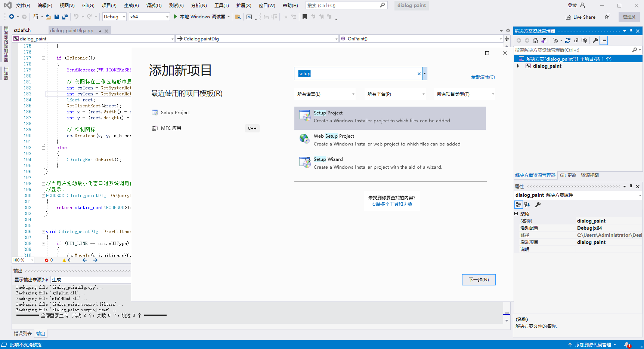644x349 pixels.
Task: Click the New Project icon in toolbar
Action: tap(35, 16)
